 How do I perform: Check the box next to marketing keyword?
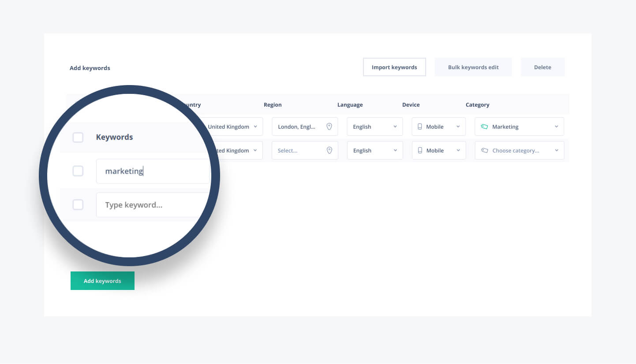click(x=78, y=171)
